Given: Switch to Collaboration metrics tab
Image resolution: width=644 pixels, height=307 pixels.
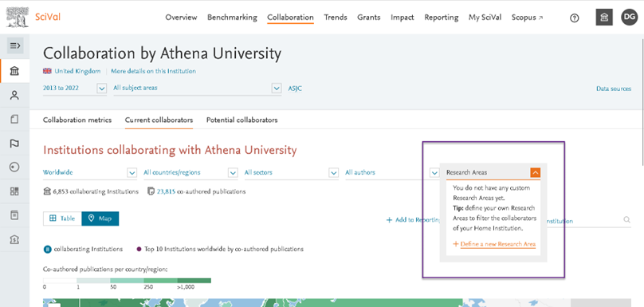Looking at the screenshot, I should [x=77, y=120].
